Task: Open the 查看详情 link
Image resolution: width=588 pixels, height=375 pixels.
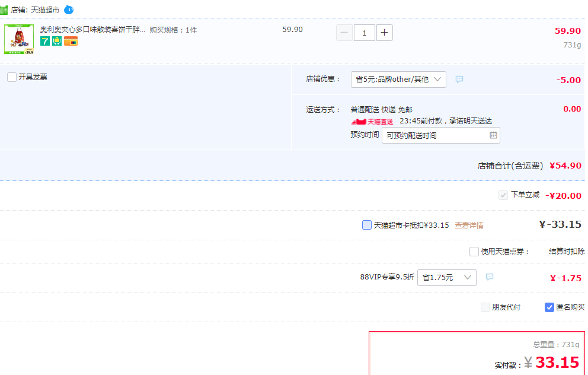Action: click(x=469, y=225)
